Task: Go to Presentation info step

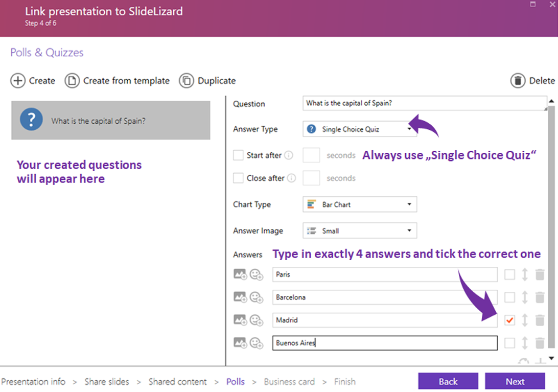Action: 33,382
